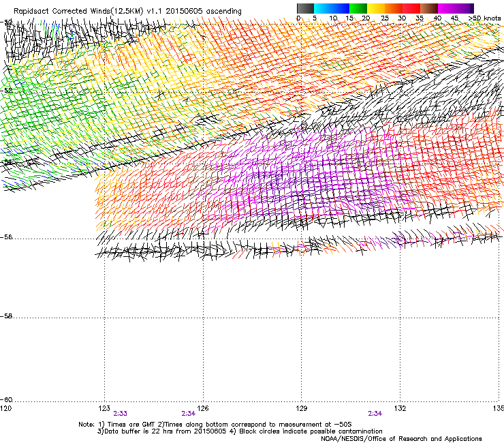
Task: Click the 123 longitude axis label
Action: point(104,408)
